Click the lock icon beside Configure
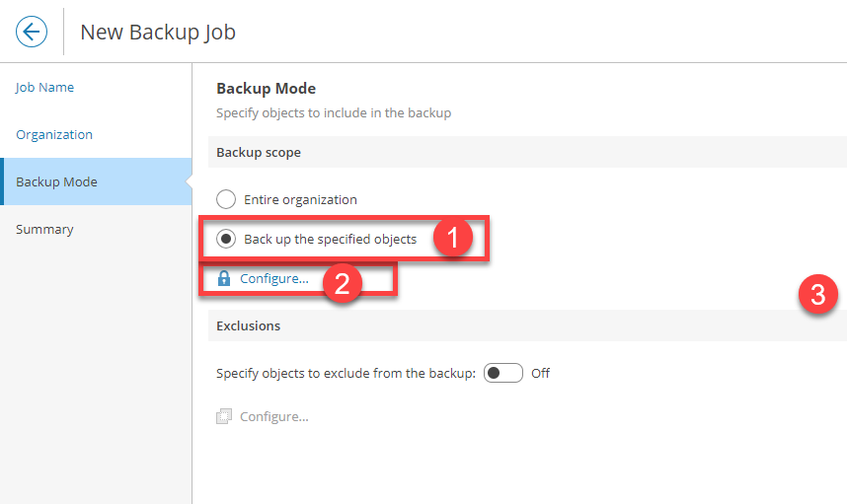 (223, 279)
